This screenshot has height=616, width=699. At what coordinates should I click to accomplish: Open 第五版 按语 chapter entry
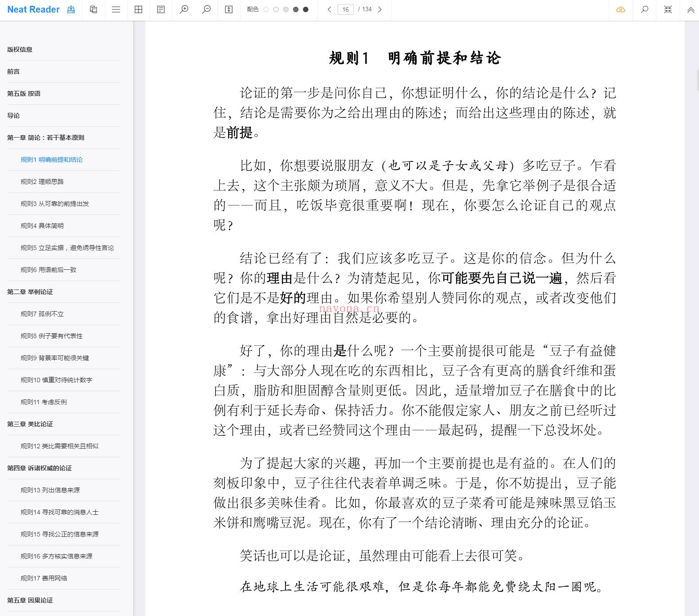tap(24, 94)
